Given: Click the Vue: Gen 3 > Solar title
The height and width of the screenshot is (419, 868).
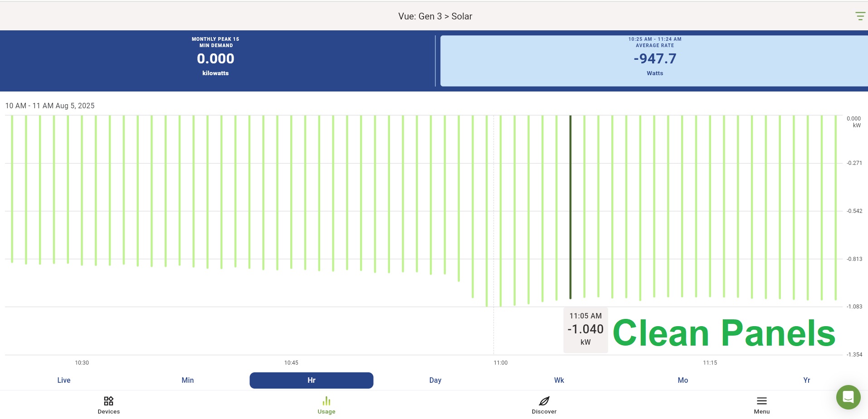Looking at the screenshot, I should click(x=435, y=16).
